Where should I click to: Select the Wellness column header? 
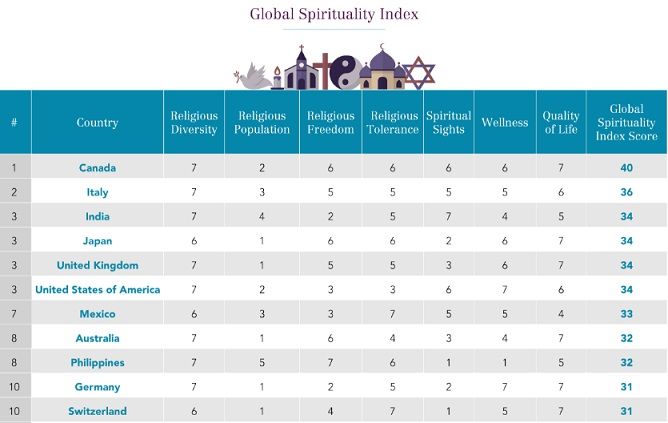(504, 122)
